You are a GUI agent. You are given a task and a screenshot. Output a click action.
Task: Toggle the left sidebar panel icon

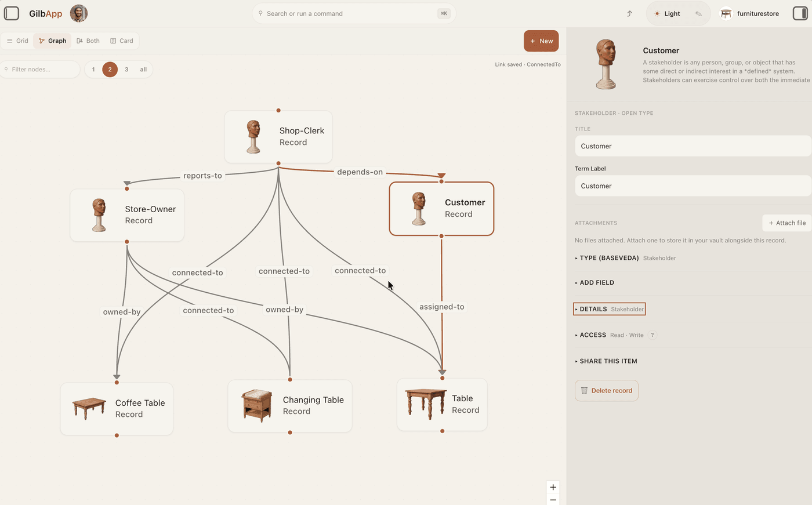pos(12,13)
